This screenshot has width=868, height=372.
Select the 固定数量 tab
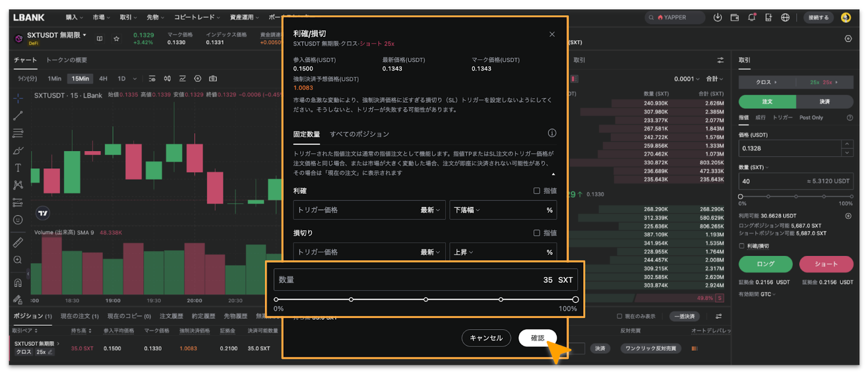tap(307, 134)
